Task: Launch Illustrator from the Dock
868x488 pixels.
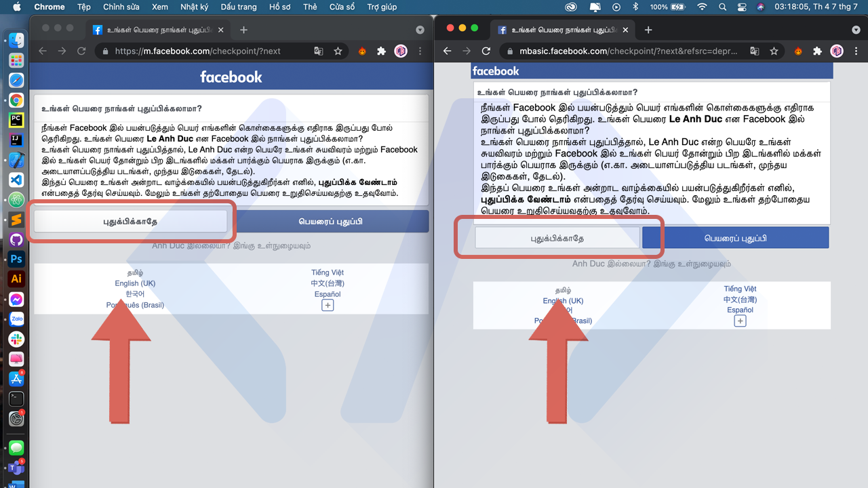Action: (16, 279)
